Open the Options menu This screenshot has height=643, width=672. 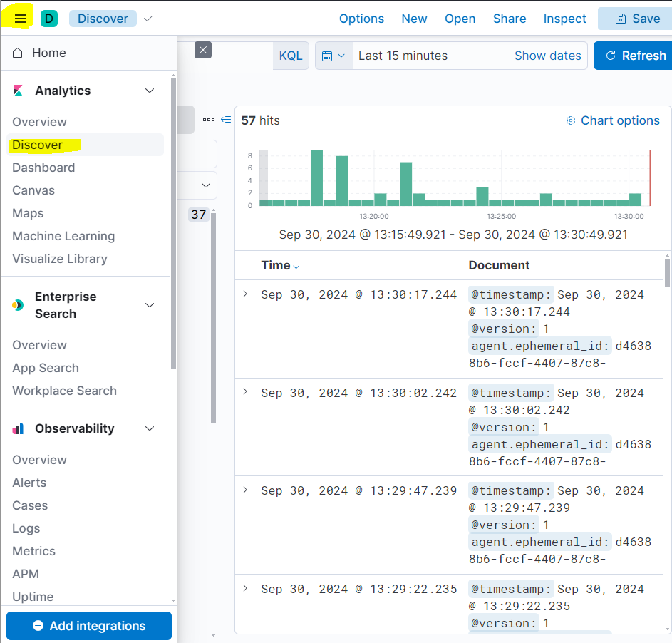tap(361, 19)
